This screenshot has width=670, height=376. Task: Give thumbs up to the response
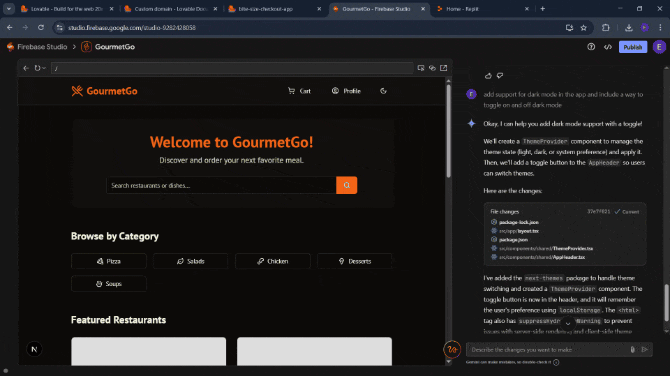tap(488, 76)
